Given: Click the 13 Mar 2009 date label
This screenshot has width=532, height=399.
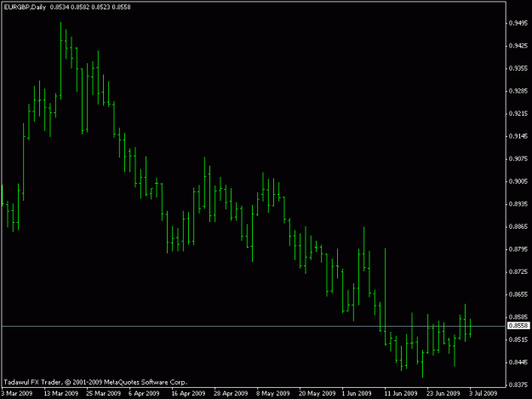Looking at the screenshot, I should [x=61, y=393].
